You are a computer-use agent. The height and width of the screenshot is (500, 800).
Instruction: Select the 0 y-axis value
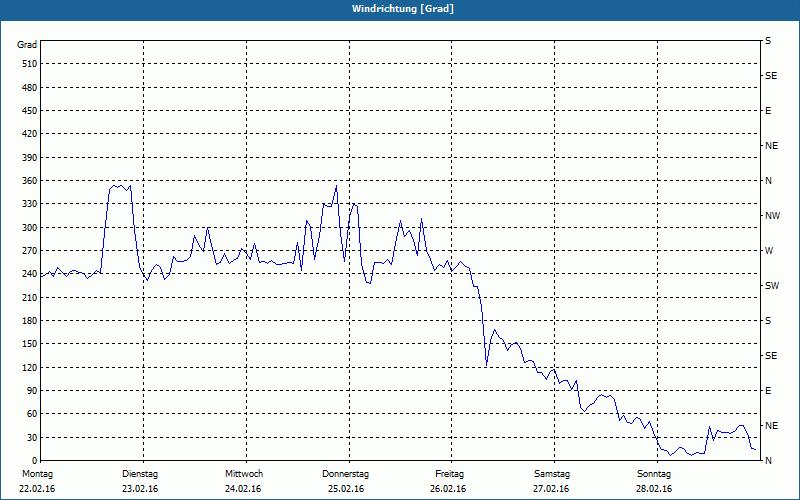tap(34, 461)
